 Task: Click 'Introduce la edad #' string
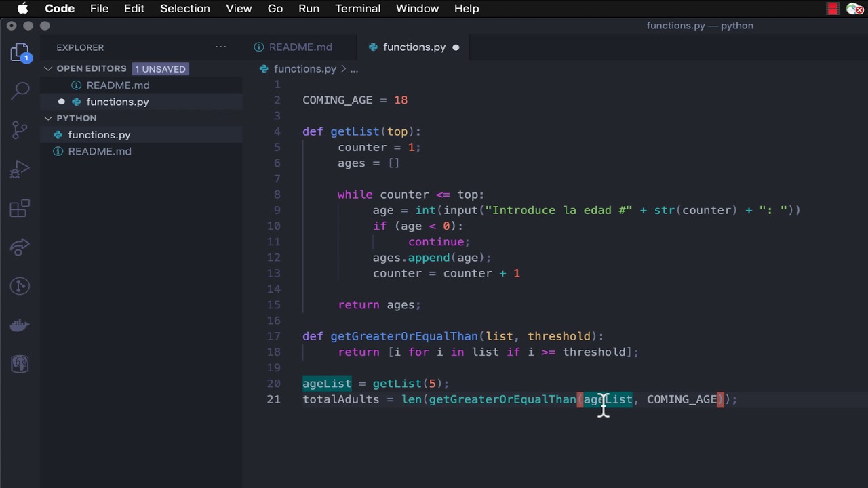coord(559,210)
